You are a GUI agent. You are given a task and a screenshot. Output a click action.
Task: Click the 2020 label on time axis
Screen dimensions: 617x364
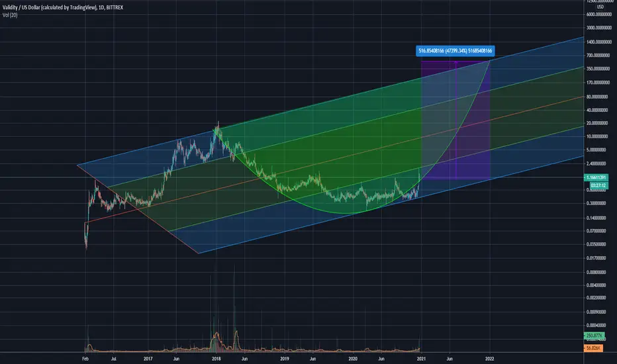coord(353,359)
